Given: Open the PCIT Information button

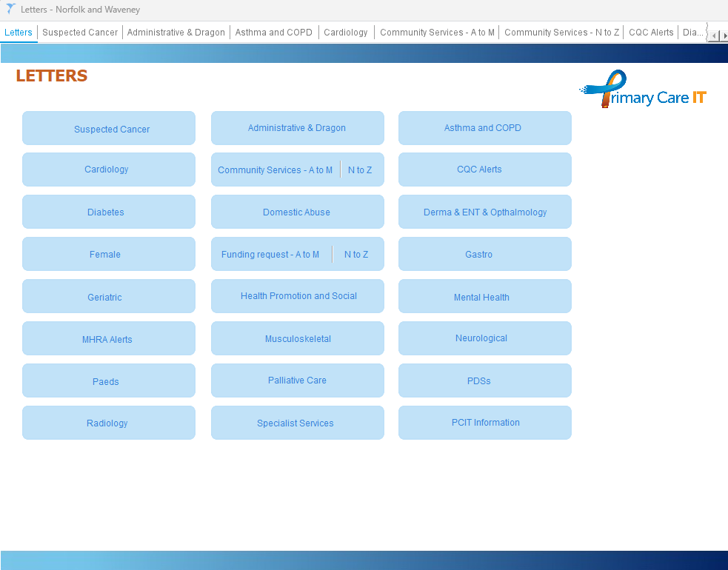Looking at the screenshot, I should coord(484,423).
